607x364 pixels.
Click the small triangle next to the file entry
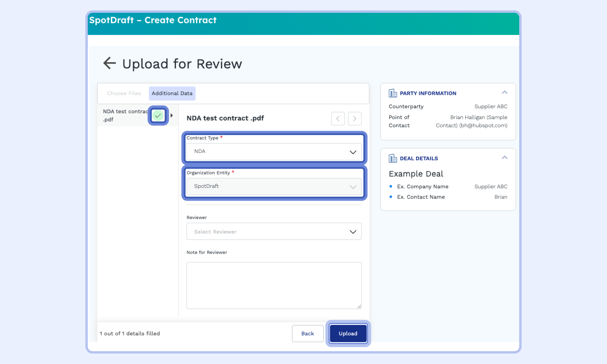tap(172, 116)
